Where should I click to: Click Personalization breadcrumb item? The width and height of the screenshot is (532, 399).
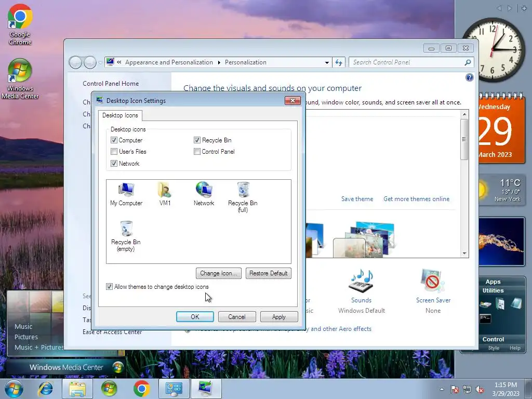pos(246,62)
